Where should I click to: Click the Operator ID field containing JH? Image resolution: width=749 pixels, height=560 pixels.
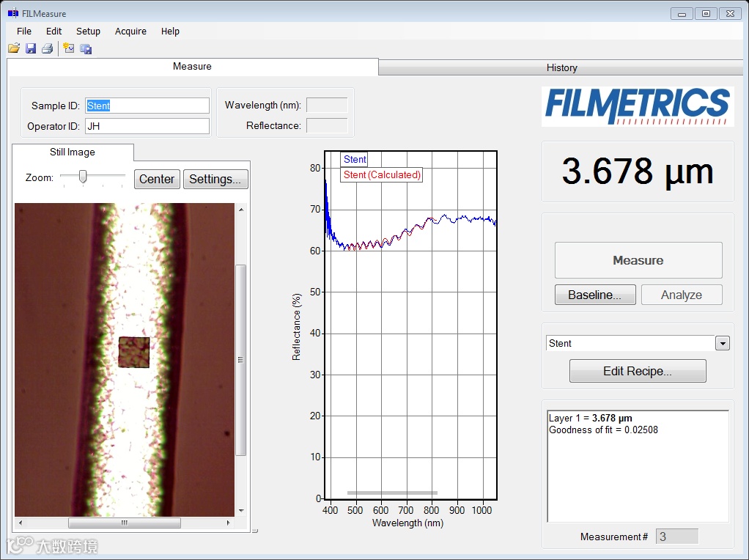[x=147, y=126]
